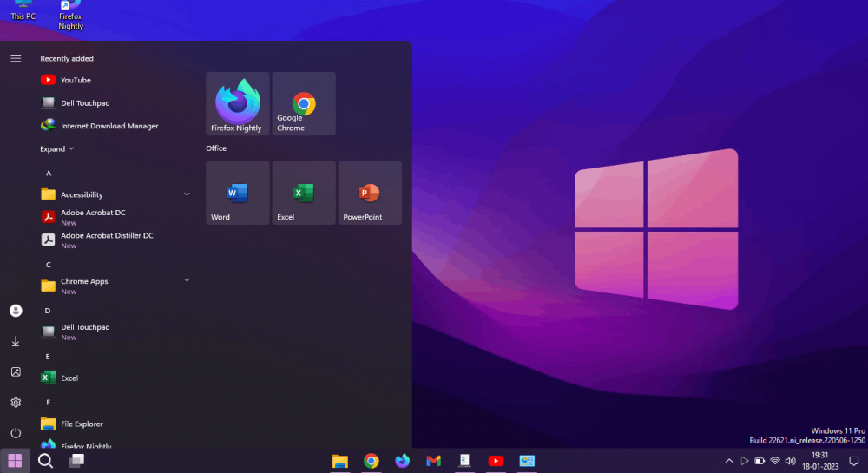
Task: Click the Gmail icon on the taskbar
Action: 434,461
